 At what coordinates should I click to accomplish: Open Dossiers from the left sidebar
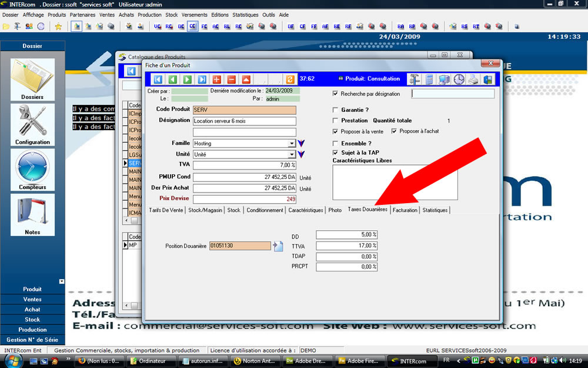pos(32,79)
